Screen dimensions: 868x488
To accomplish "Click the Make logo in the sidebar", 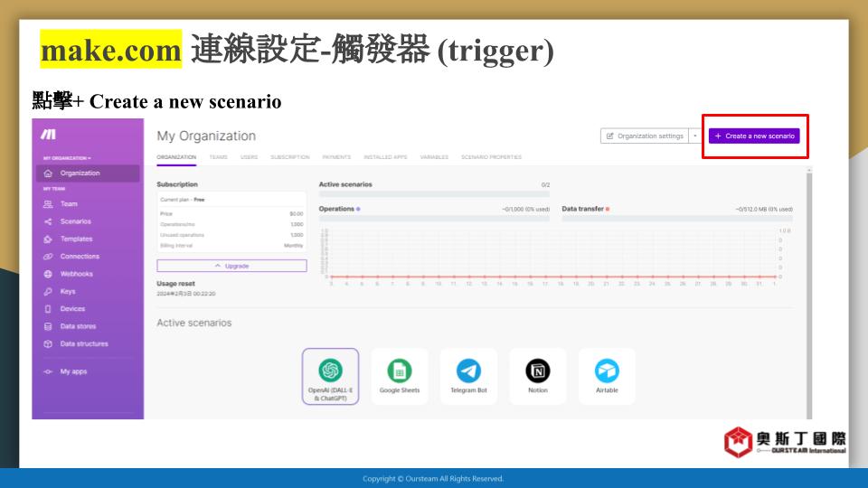I will tap(48, 135).
